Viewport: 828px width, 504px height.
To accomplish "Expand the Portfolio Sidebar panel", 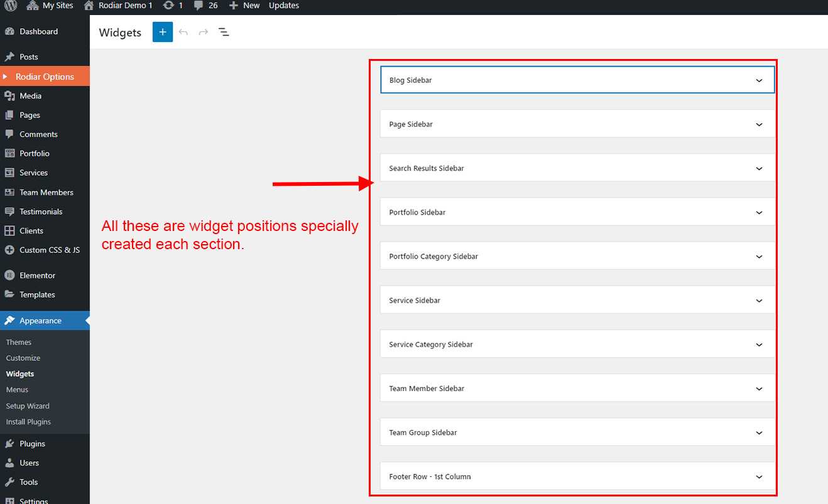I will (x=759, y=212).
